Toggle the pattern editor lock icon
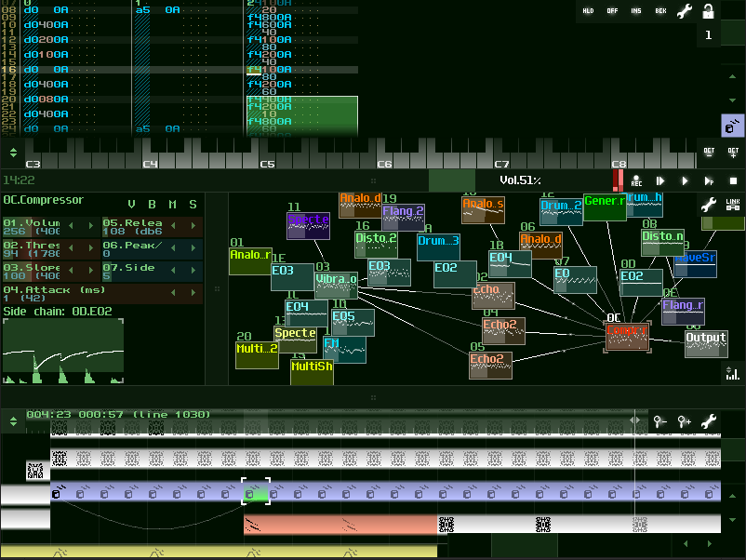The height and width of the screenshot is (560, 746). point(708,11)
